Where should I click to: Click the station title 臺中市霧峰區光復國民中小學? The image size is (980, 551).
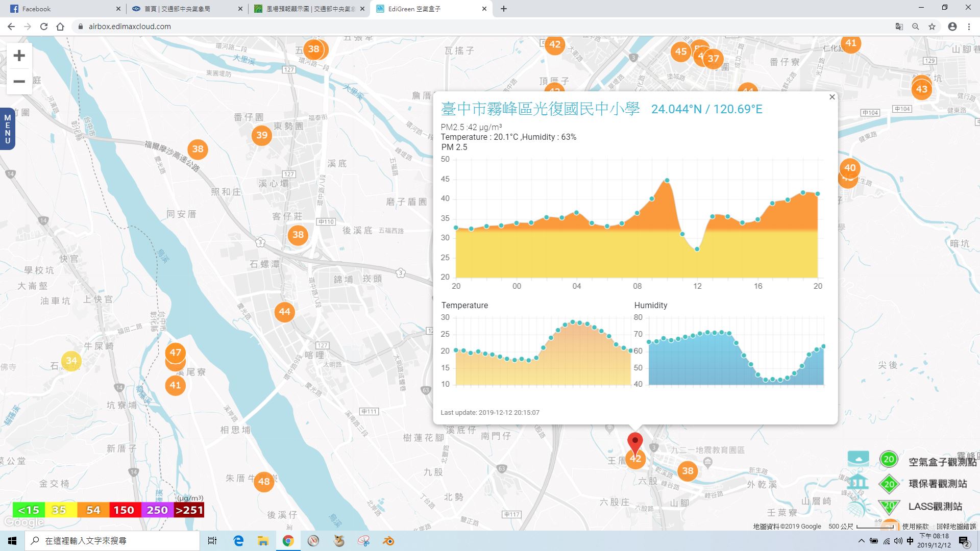(x=540, y=109)
